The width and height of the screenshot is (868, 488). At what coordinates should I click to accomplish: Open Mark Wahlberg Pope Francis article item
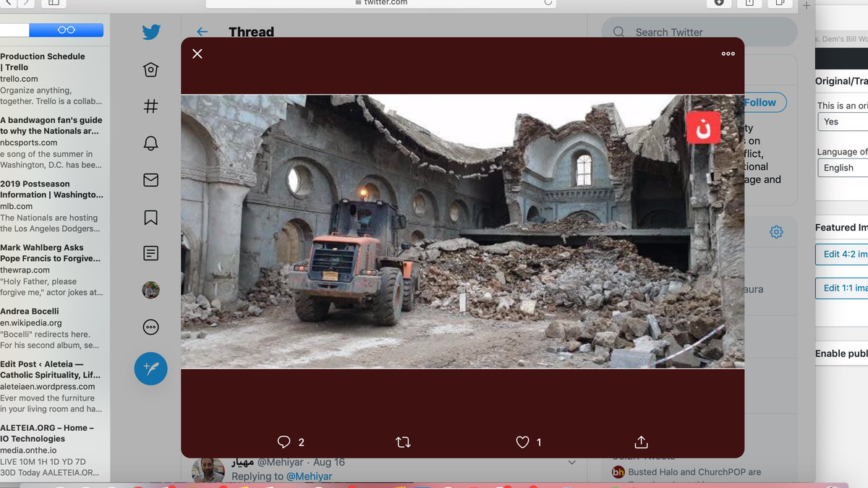click(52, 270)
